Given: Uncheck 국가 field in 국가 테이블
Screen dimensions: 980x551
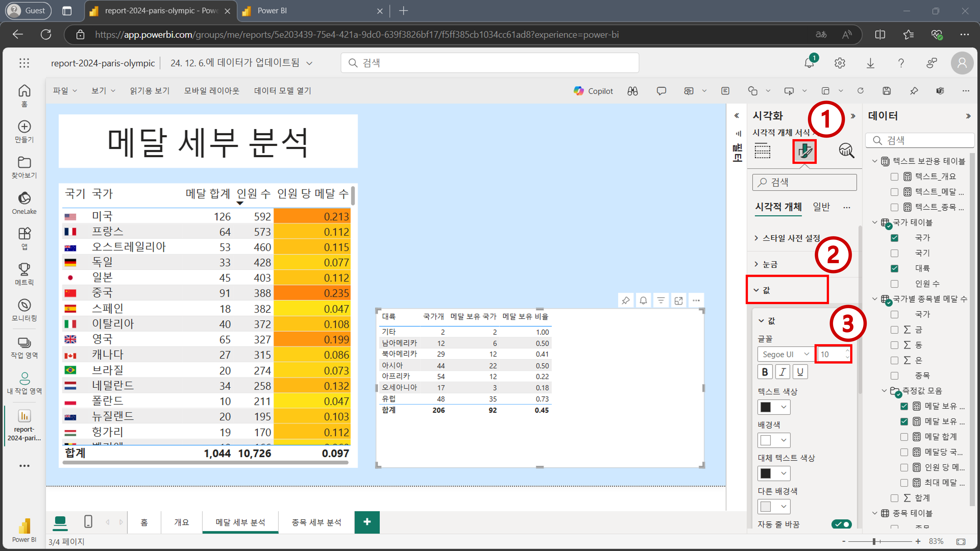Looking at the screenshot, I should 894,238.
